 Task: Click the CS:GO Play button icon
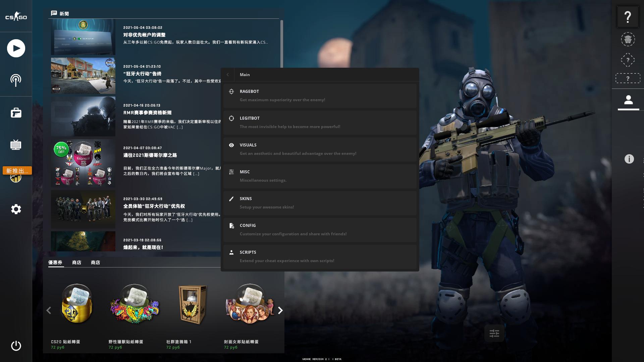point(16,48)
